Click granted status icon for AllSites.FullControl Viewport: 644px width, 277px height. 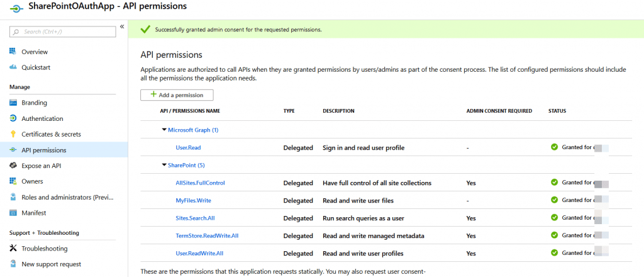pos(554,182)
